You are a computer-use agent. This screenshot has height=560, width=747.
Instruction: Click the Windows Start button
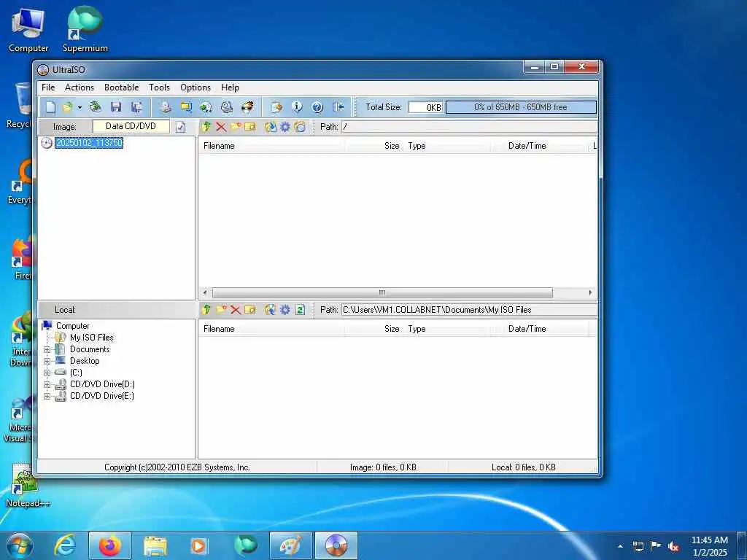[19, 545]
